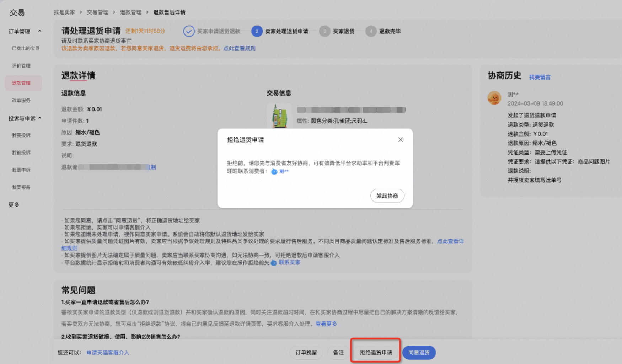Open the 申请天猫客服介入 link

107,353
